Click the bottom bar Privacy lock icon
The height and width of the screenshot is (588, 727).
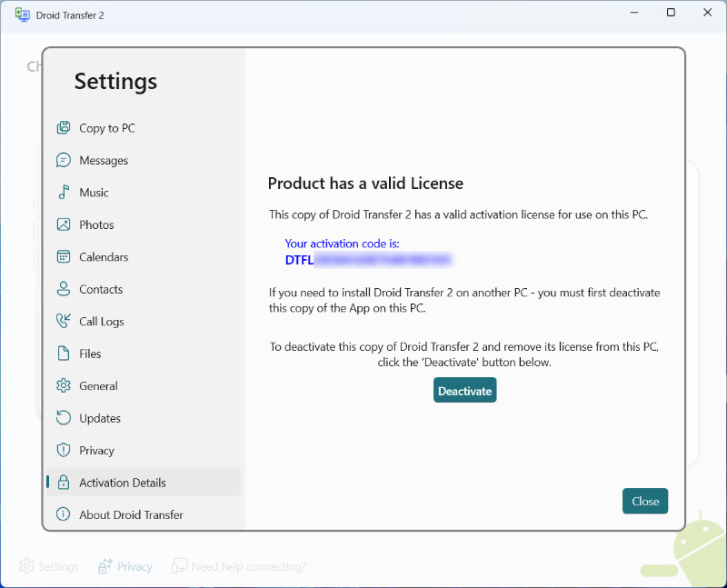[x=105, y=566]
